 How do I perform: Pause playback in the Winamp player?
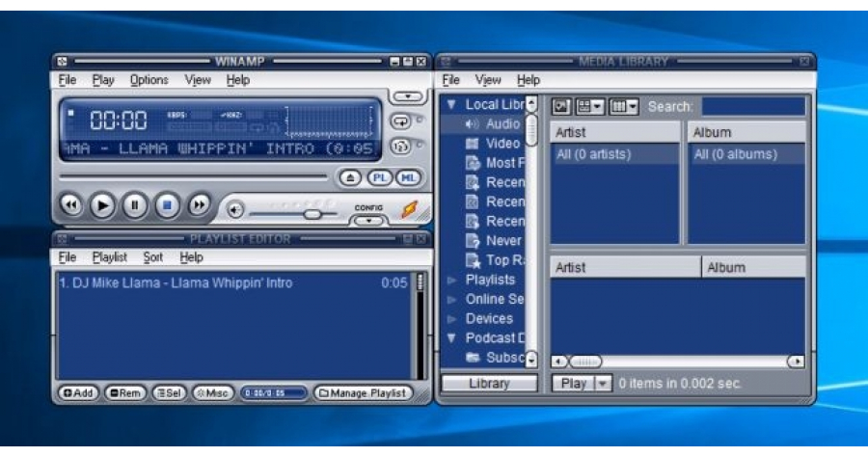point(134,205)
